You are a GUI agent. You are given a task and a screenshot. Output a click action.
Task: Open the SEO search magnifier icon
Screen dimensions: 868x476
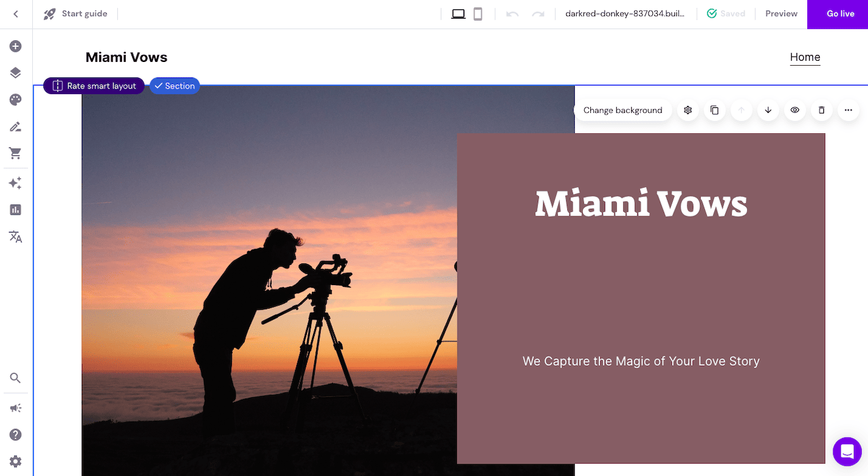[15, 378]
